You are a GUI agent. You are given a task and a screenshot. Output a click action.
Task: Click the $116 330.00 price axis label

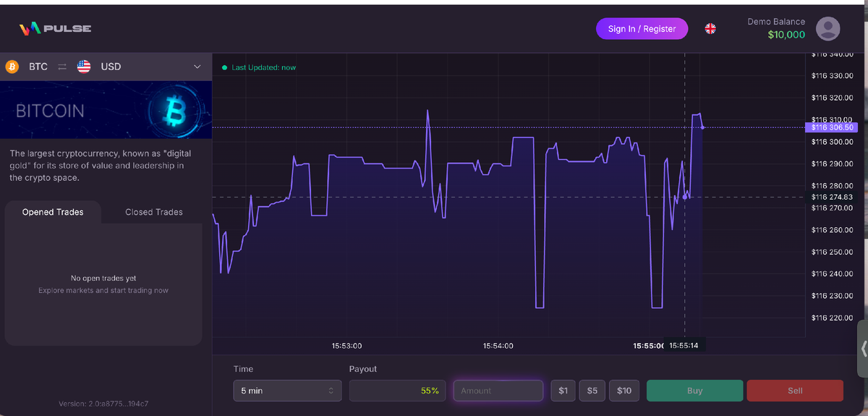pos(832,75)
